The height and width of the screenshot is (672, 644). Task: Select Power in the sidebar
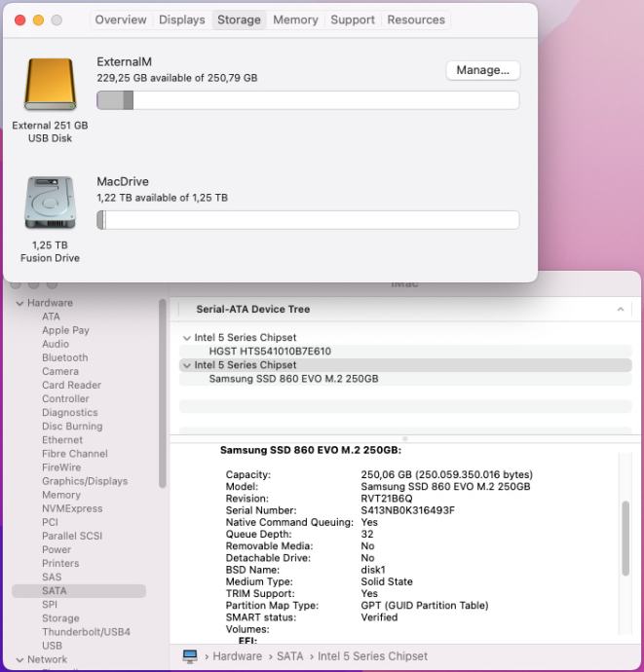[x=57, y=549]
